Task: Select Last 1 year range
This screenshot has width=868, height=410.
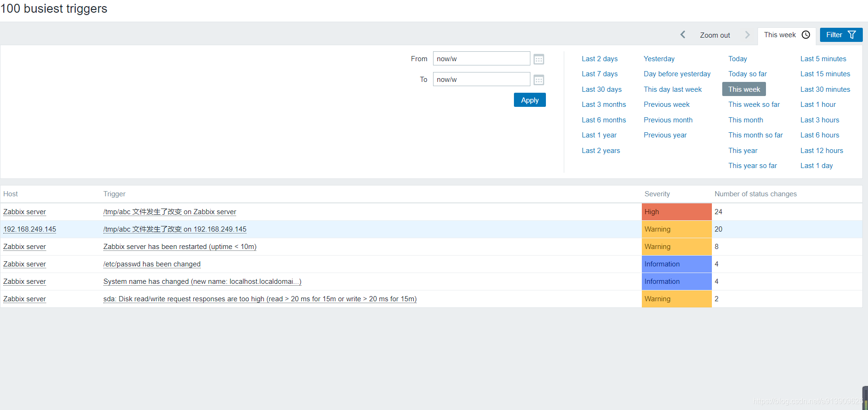Action: coord(599,135)
